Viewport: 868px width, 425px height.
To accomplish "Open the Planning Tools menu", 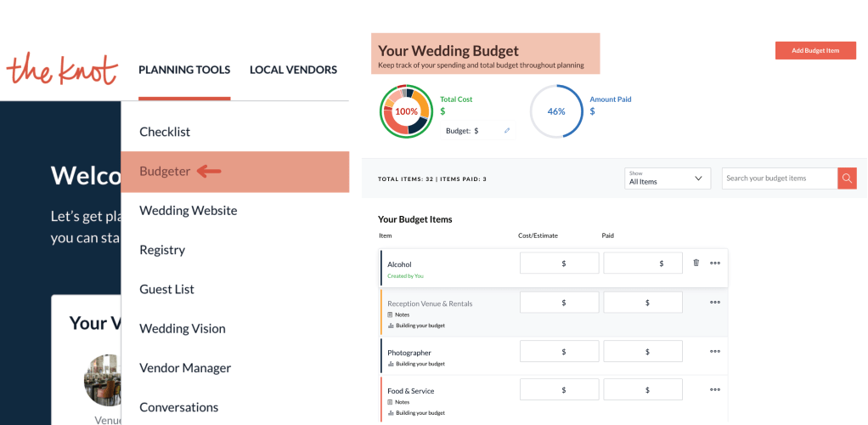I will point(184,70).
